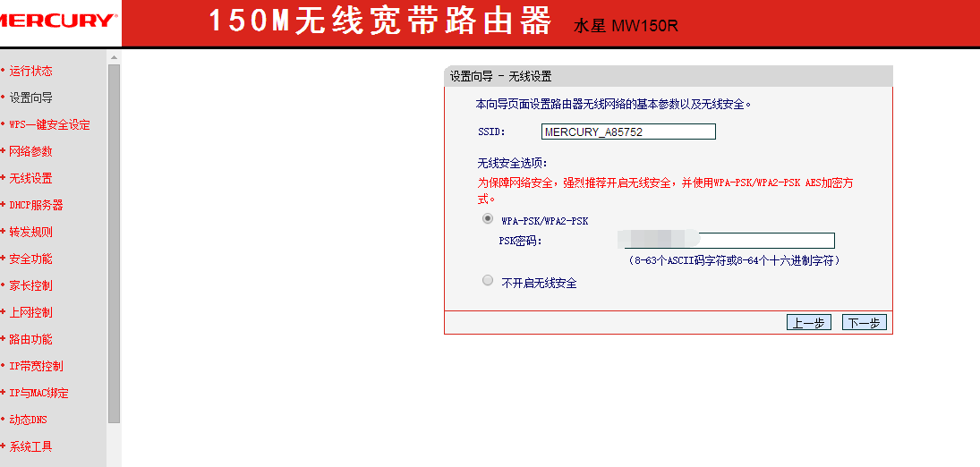The image size is (980, 467).
Task: Click the 上一步 button
Action: (809, 323)
